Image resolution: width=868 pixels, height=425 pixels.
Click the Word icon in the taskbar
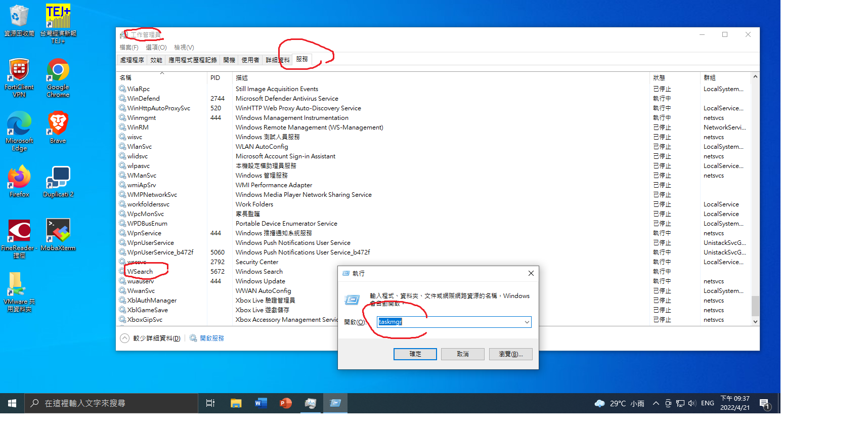(261, 403)
